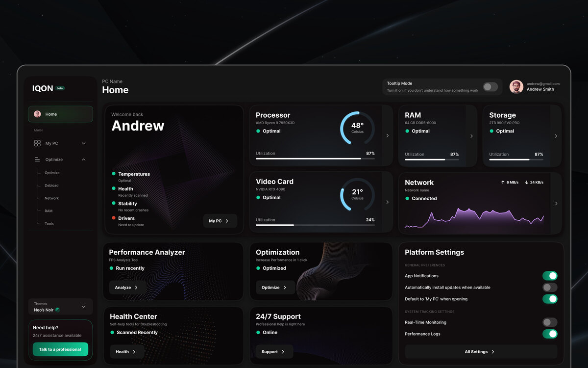Click the beta badge next to IQON

60,88
